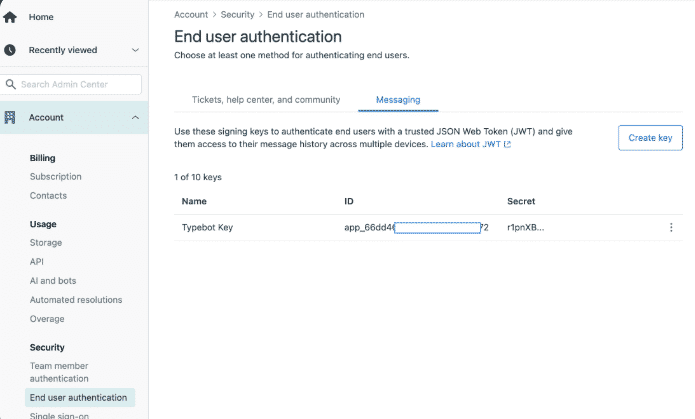Collapse the Account section
The height and width of the screenshot is (419, 695).
tap(135, 118)
